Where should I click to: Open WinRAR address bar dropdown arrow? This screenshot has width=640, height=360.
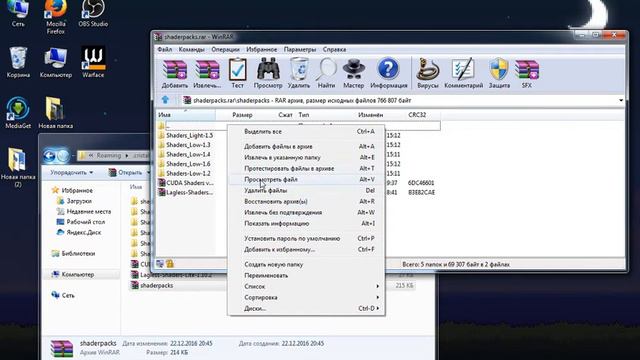point(621,100)
